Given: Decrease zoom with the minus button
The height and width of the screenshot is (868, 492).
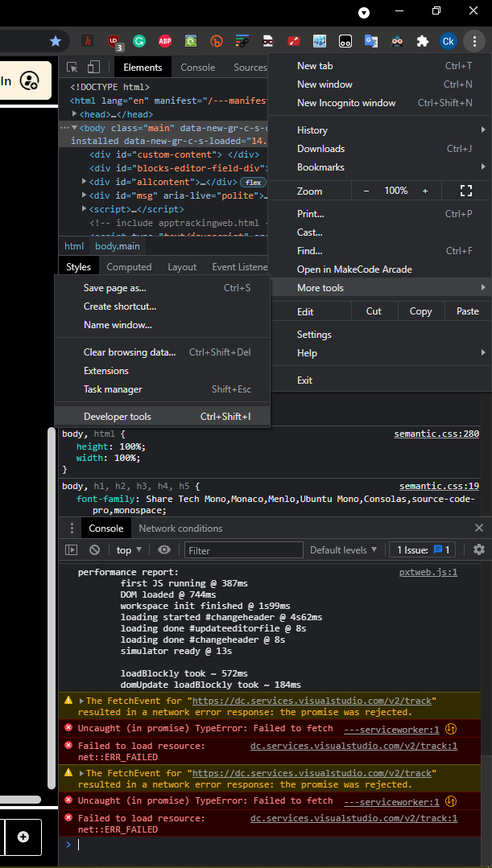Looking at the screenshot, I should click(x=366, y=191).
